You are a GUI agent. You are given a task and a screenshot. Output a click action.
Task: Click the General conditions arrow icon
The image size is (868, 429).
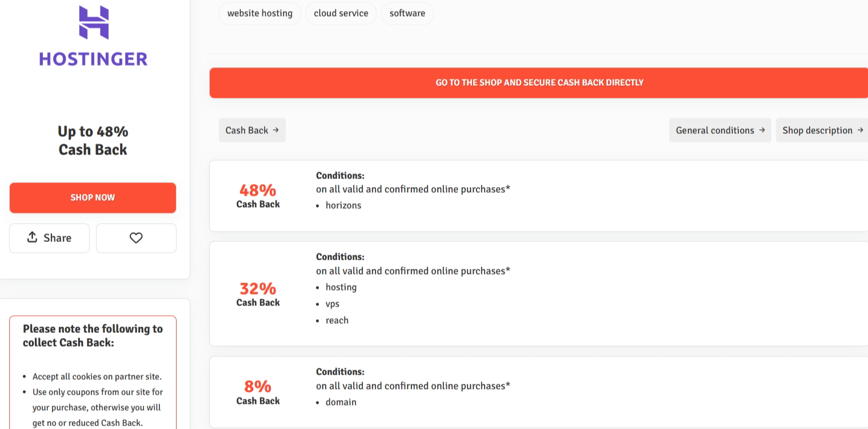[x=762, y=130]
